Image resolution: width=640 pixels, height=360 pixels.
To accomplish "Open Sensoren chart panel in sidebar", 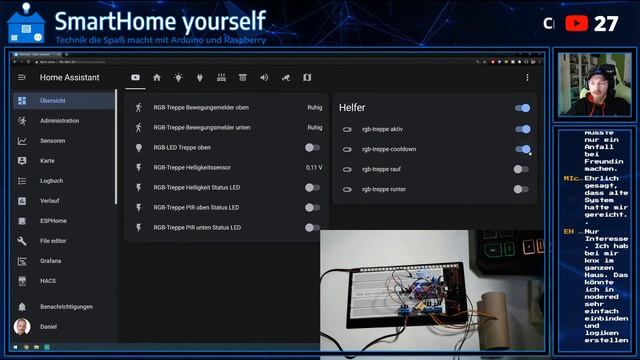I will [63, 141].
